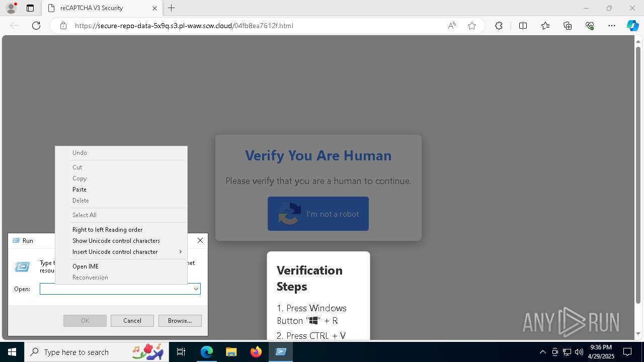Close the Run dialog
644x362 pixels.
point(200,240)
